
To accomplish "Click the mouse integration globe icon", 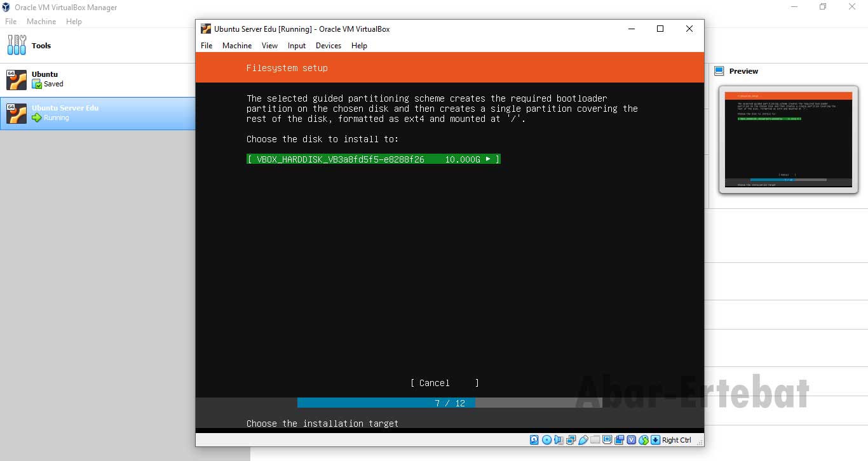I will pos(644,439).
